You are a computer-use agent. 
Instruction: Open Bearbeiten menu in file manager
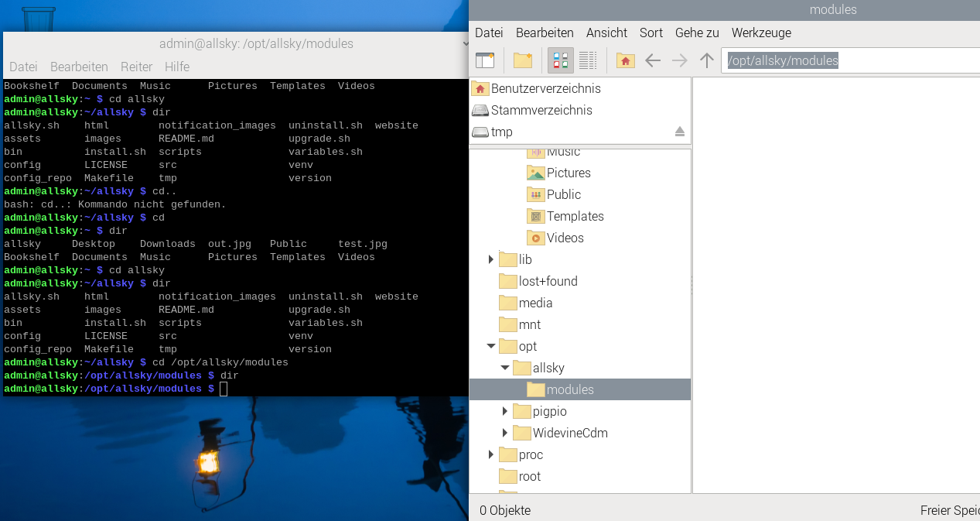[x=545, y=33]
